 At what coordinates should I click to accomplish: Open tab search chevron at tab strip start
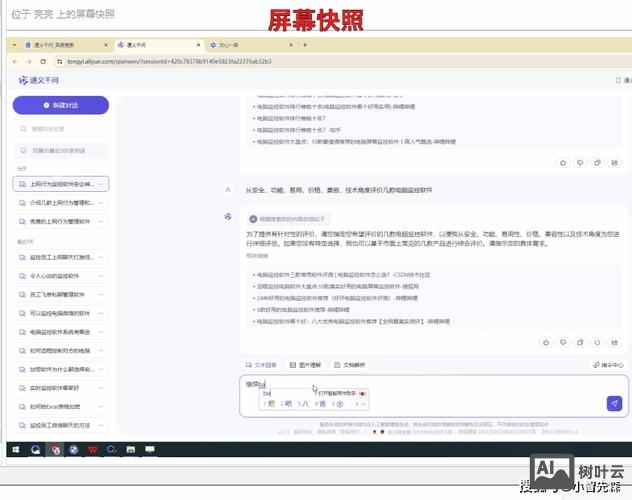(15, 45)
